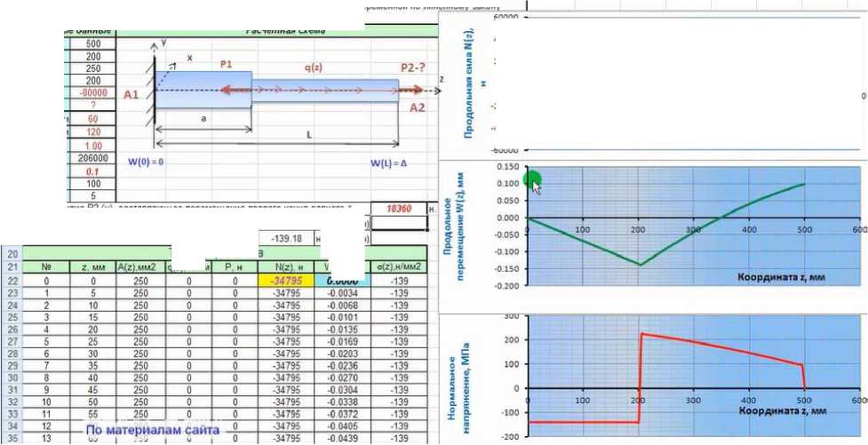Select the W cell with value -0.0034
868x445 pixels.
pos(341,294)
